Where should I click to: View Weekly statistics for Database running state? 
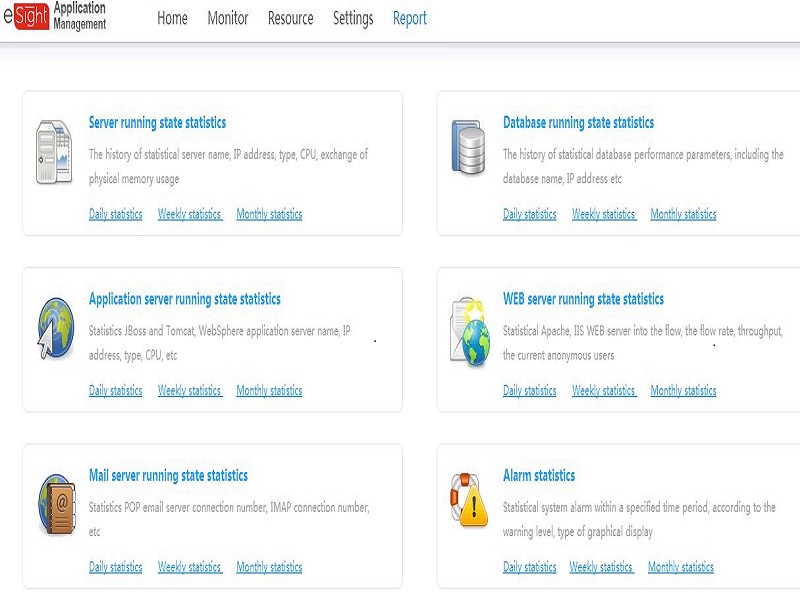point(604,214)
